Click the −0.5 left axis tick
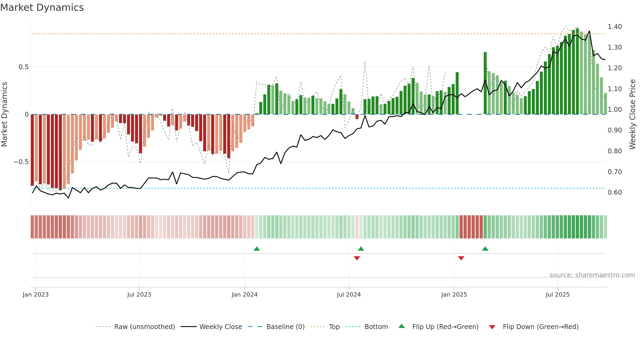 [21, 162]
